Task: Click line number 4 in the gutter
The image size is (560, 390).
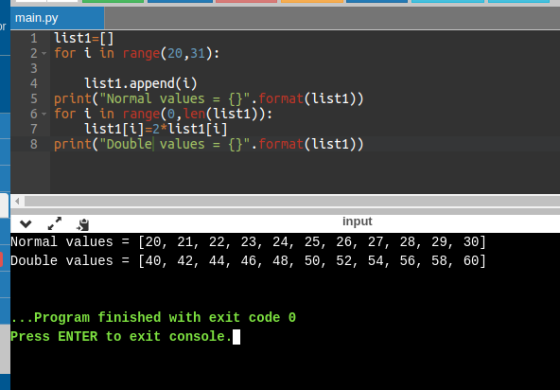Action: pyautogui.click(x=34, y=84)
